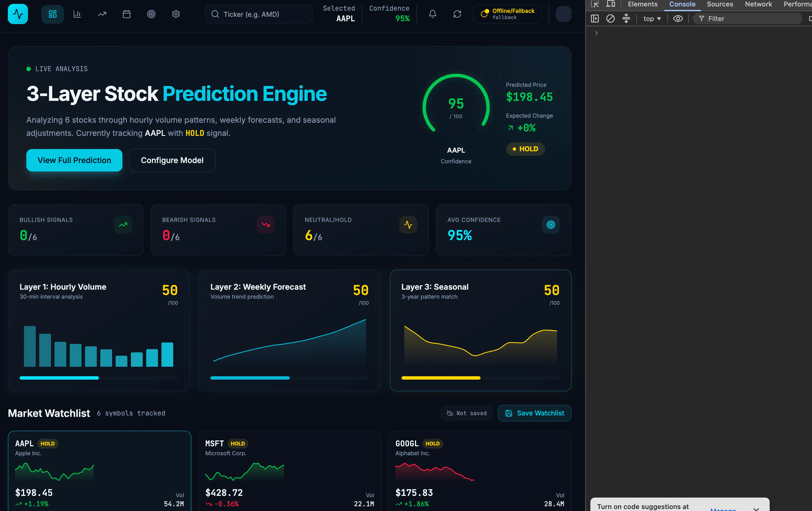
Task: Click the pulse logo icon in header
Action: click(18, 14)
